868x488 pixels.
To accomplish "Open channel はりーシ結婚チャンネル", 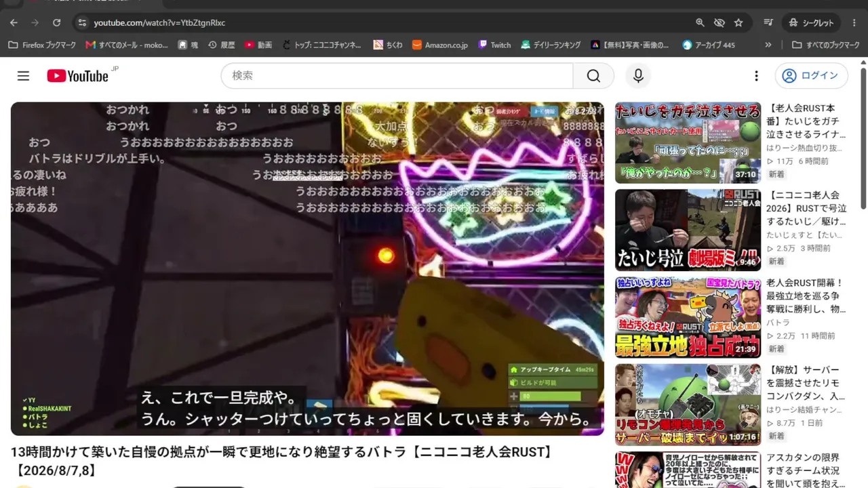I will point(804,410).
